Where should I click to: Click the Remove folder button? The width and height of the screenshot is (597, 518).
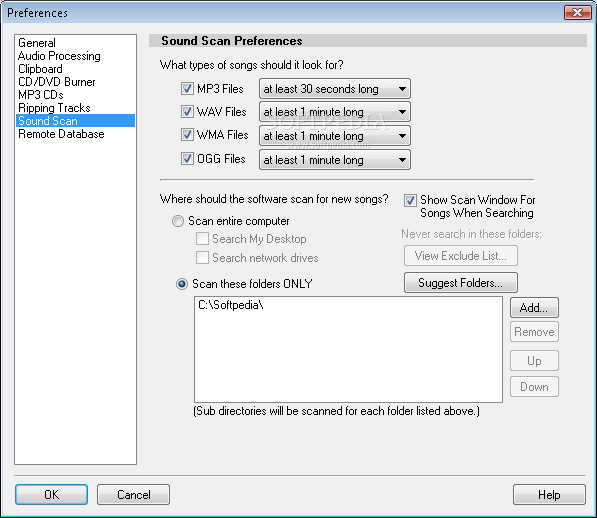pyautogui.click(x=534, y=332)
